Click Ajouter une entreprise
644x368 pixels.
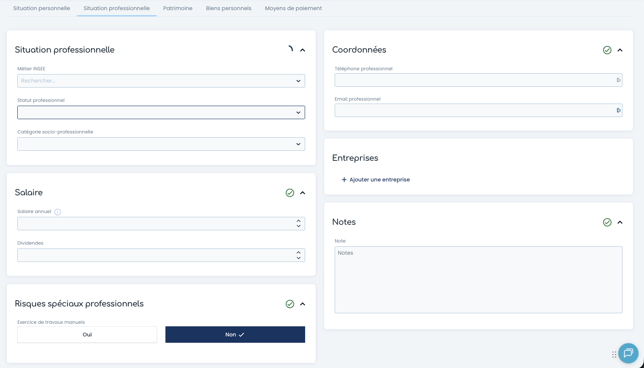376,179
